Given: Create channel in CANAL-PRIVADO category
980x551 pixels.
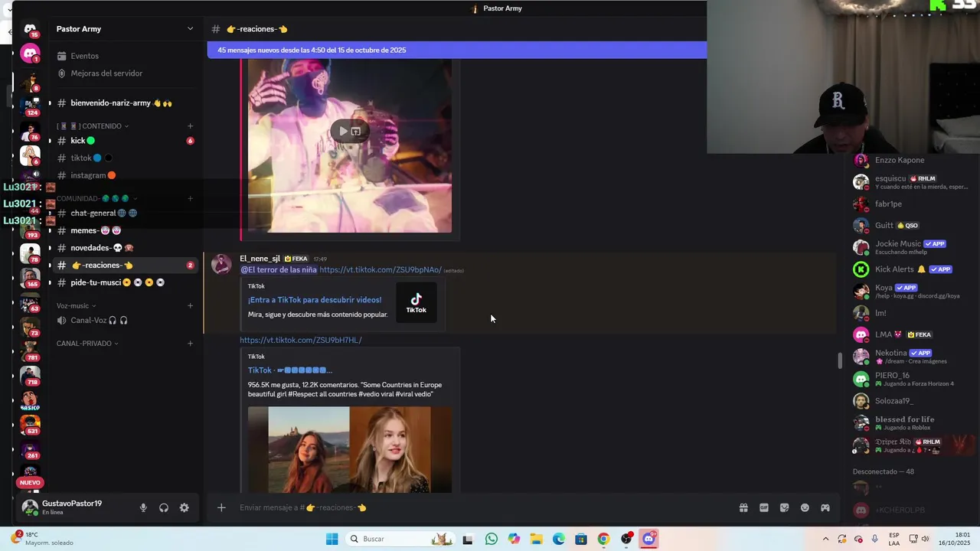Looking at the screenshot, I should click(190, 343).
